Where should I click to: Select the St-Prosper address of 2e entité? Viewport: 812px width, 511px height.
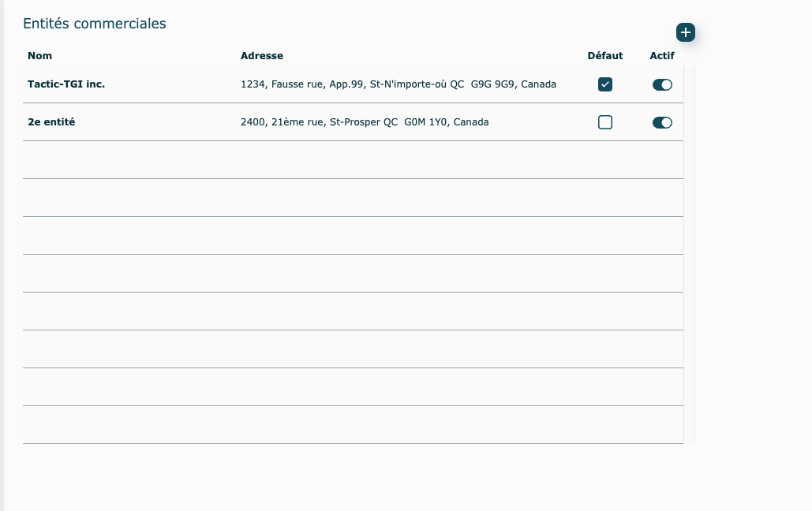point(364,122)
